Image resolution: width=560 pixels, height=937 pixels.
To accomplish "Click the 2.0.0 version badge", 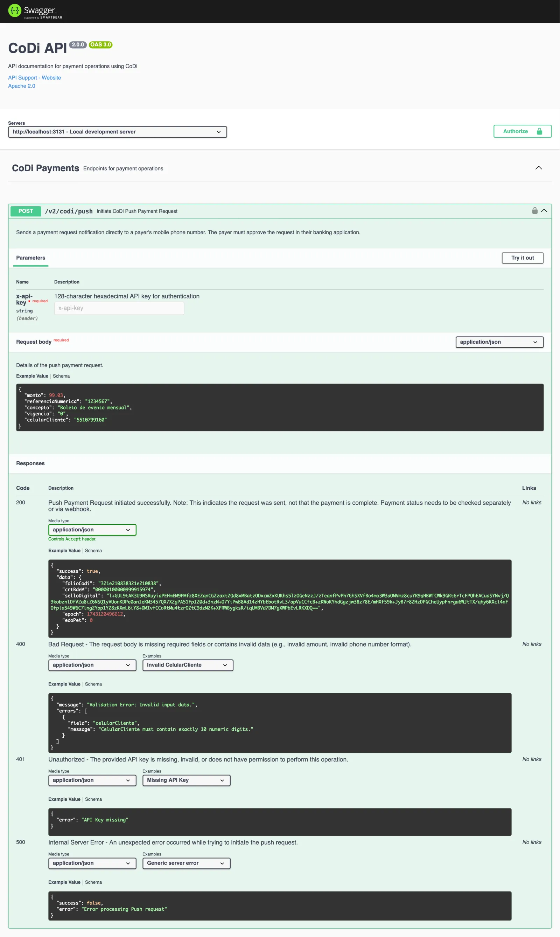I will pos(78,44).
